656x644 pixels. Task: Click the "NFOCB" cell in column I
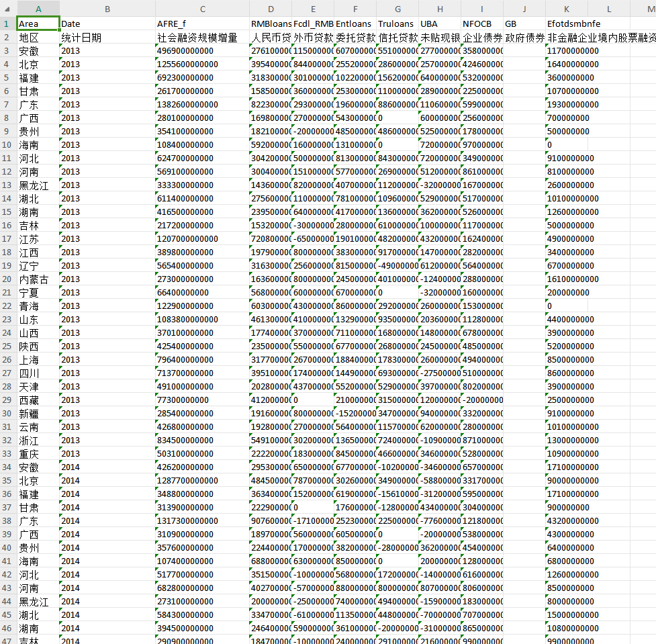[481, 24]
